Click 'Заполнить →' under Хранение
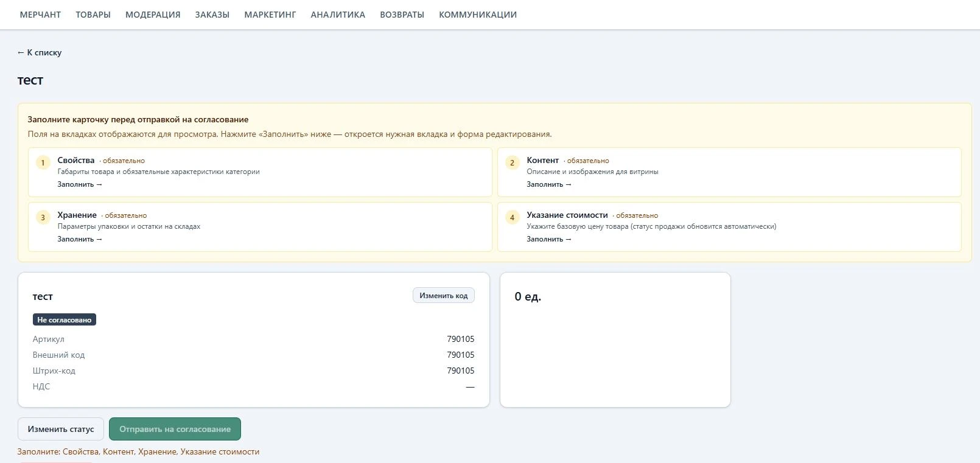The width and height of the screenshot is (980, 463). click(80, 239)
